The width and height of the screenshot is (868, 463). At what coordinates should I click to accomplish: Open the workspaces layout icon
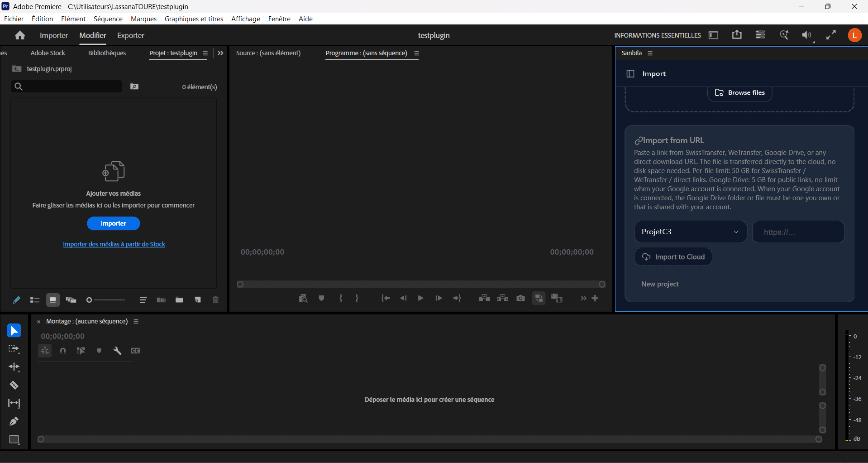click(x=713, y=35)
